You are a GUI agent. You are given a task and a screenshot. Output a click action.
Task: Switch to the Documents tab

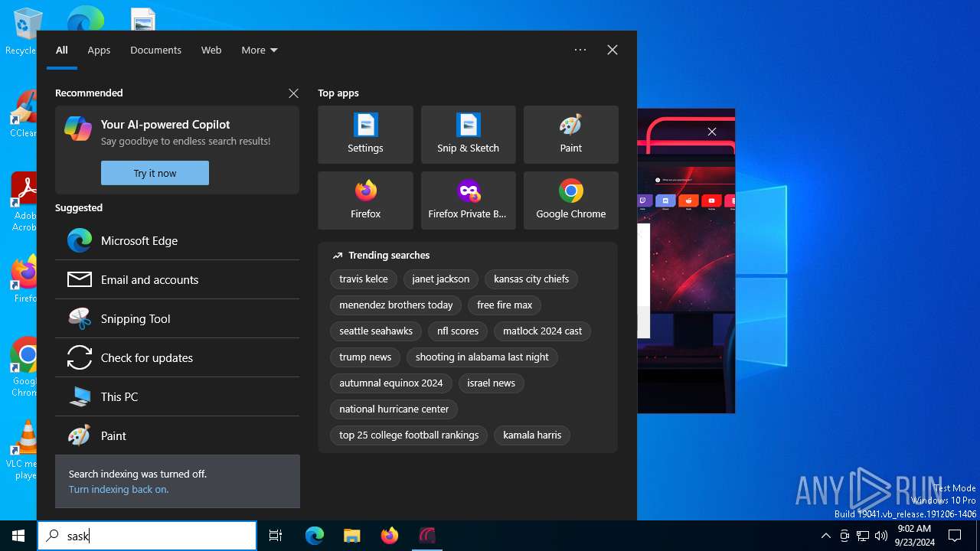pos(155,50)
